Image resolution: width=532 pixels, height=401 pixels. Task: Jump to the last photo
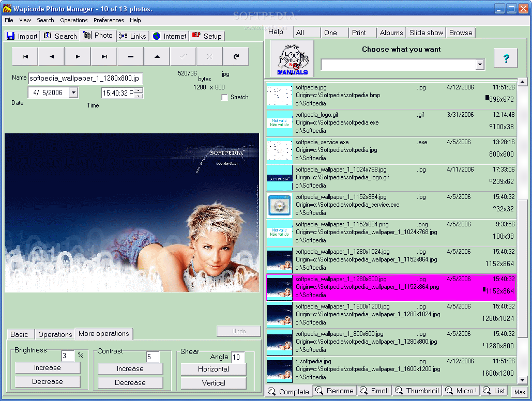tap(104, 56)
